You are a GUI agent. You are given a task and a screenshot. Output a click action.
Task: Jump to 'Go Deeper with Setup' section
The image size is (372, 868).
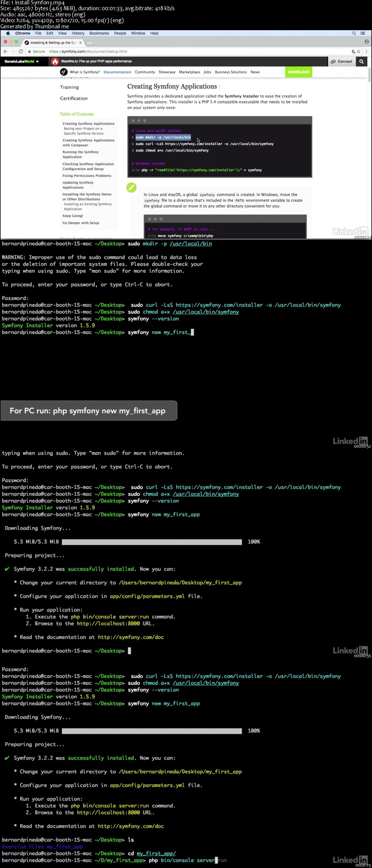(x=81, y=223)
